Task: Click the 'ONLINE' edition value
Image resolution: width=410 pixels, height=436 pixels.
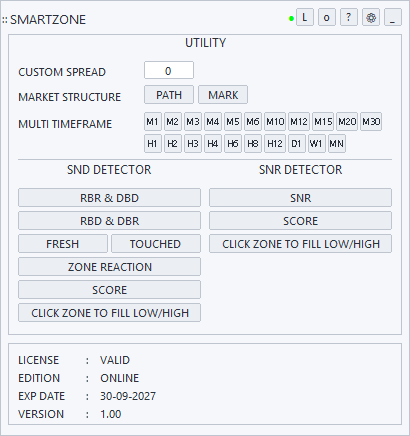Action: click(x=119, y=378)
